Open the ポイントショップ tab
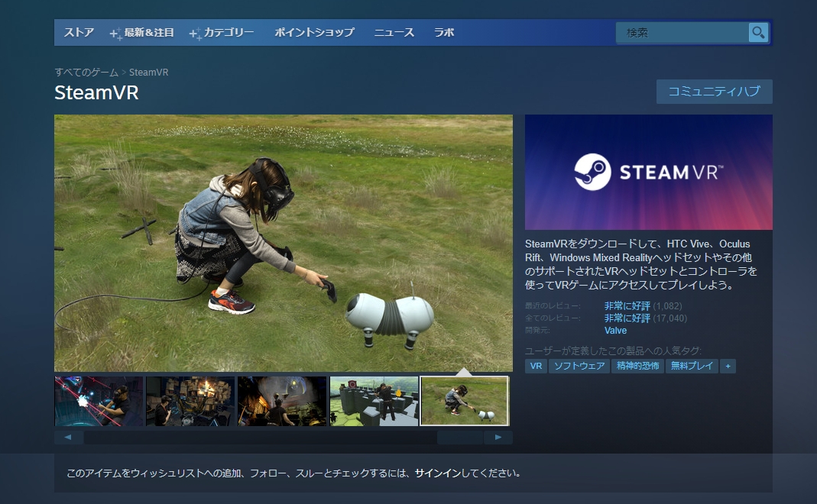Screen dimensions: 817x504 click(314, 32)
